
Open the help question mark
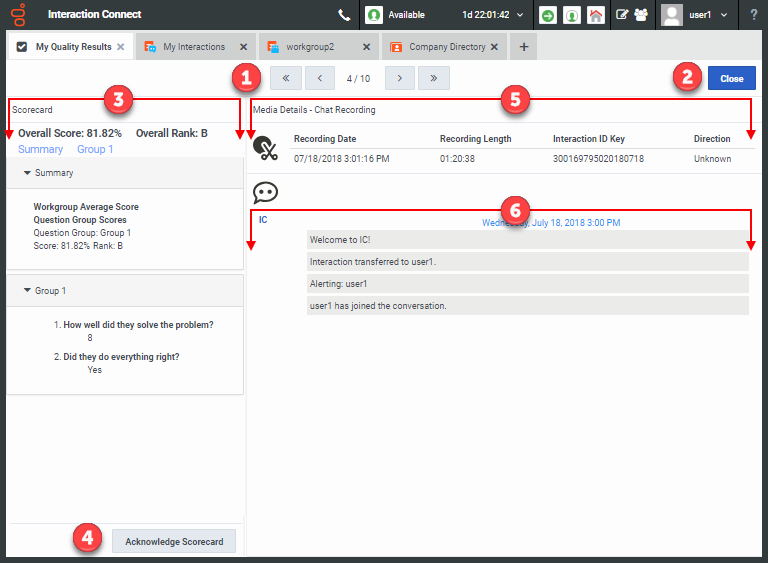click(x=753, y=15)
